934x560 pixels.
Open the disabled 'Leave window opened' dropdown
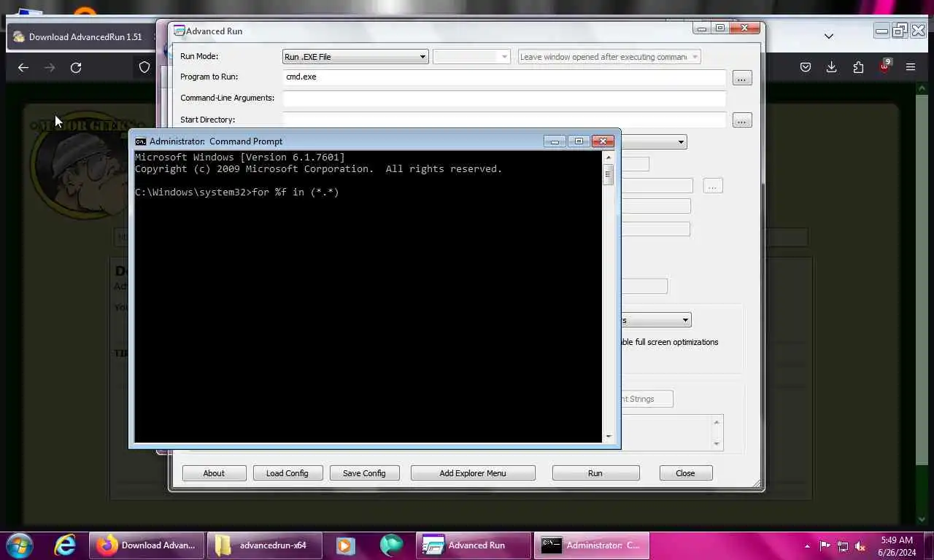pyautogui.click(x=609, y=57)
